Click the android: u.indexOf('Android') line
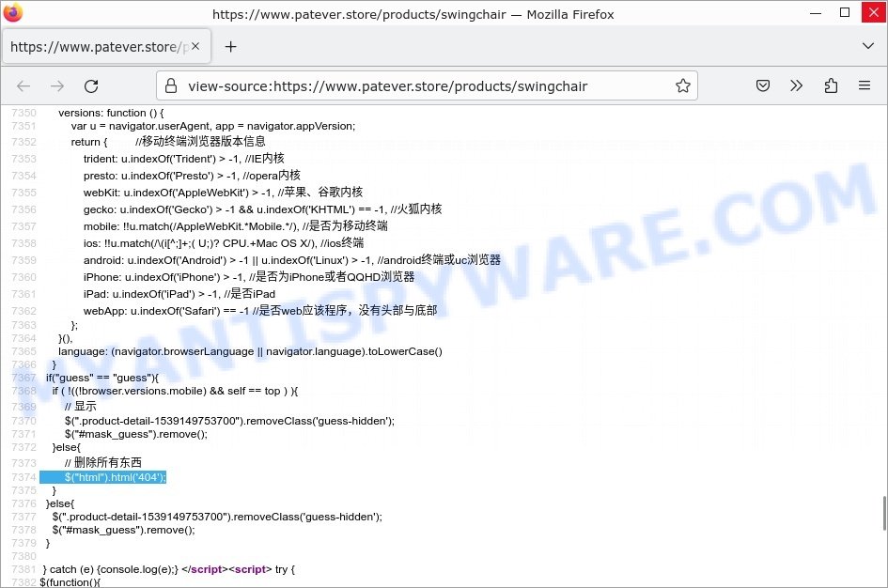Viewport: 888px width, 588px height. point(291,260)
